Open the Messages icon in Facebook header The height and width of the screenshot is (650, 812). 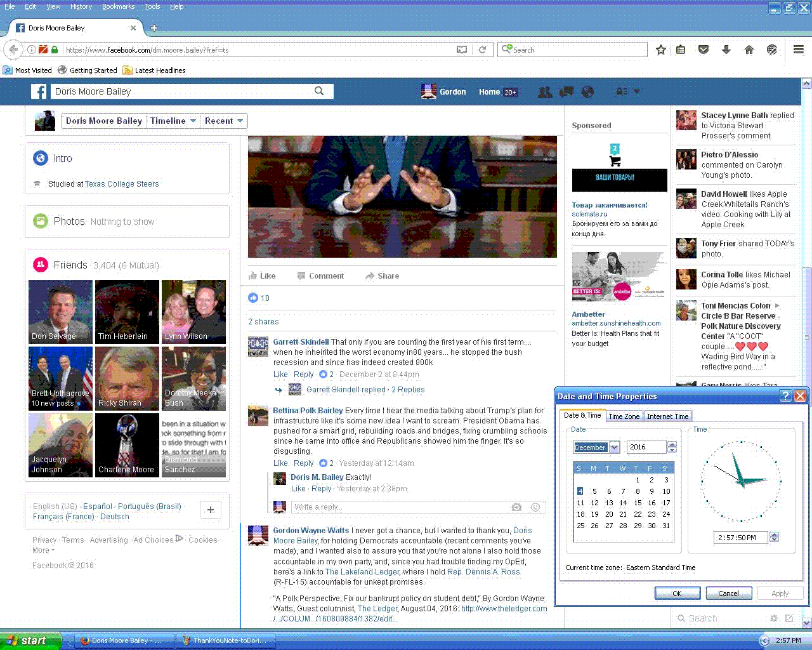[566, 92]
